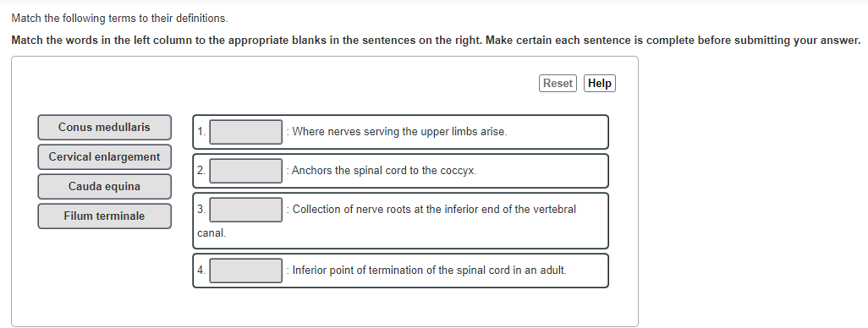The width and height of the screenshot is (868, 328).
Task: Click the text 'Where nerves serving the upper limbs arise'
Action: [x=399, y=132]
